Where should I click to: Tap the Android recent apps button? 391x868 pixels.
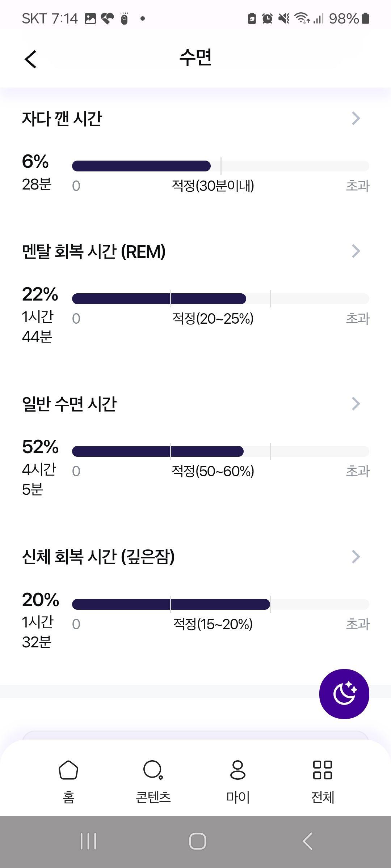click(x=88, y=841)
